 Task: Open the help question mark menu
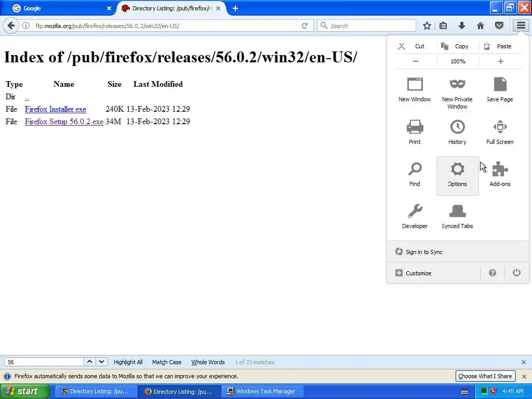(493, 273)
